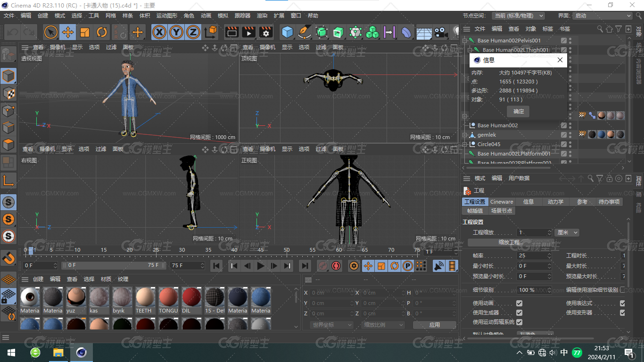This screenshot has width=644, height=362.
Task: Toggle the Z axis lock
Action: [x=193, y=32]
